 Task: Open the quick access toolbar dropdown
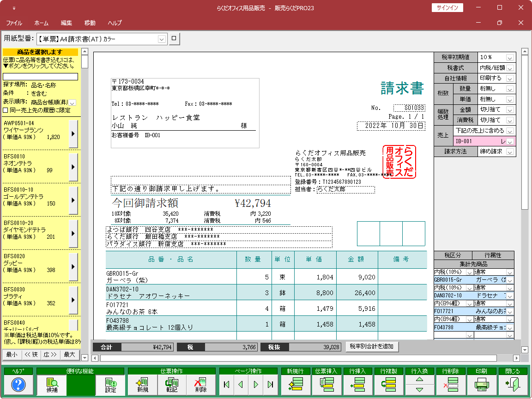14,8
